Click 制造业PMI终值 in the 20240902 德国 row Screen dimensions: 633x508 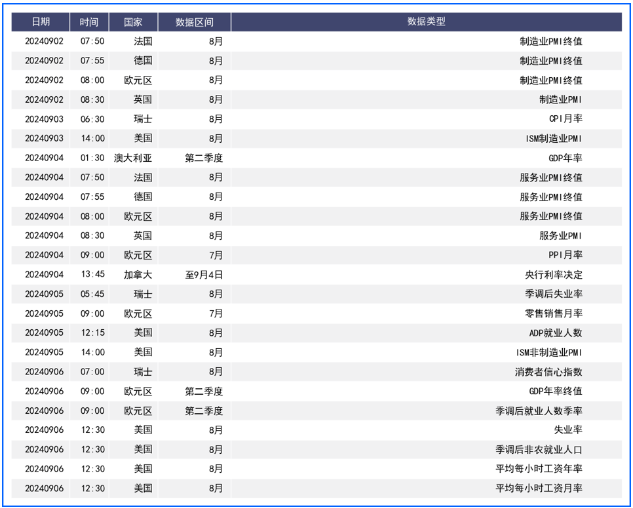pyautogui.click(x=551, y=61)
